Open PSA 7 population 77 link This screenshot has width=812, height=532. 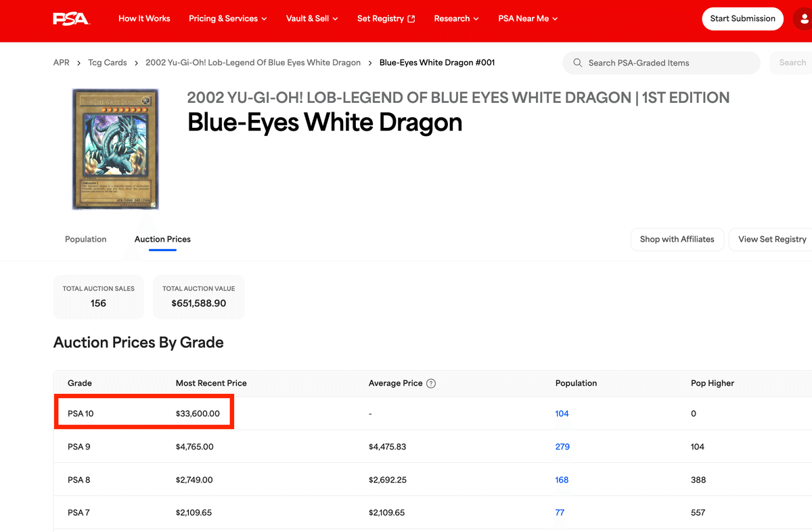tap(560, 513)
